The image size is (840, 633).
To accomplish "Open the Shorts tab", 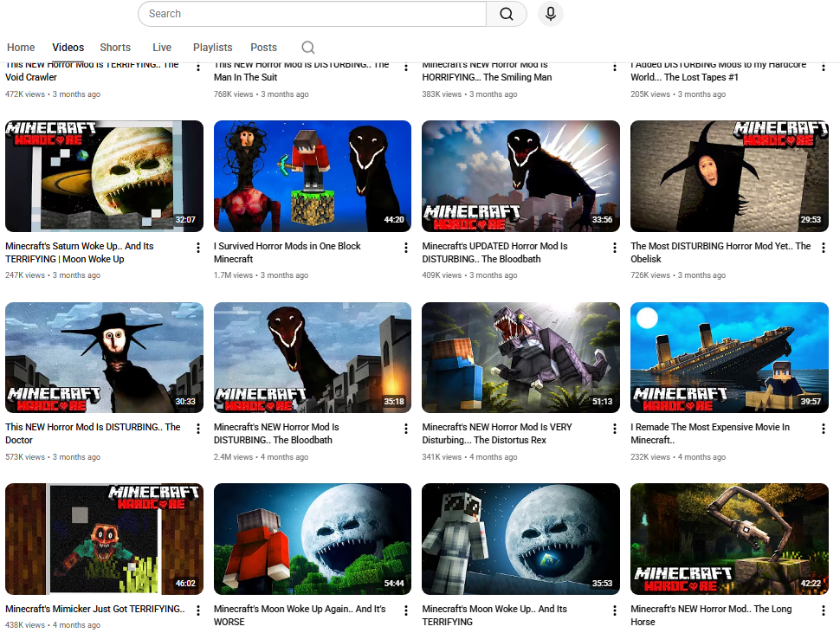I will (115, 48).
